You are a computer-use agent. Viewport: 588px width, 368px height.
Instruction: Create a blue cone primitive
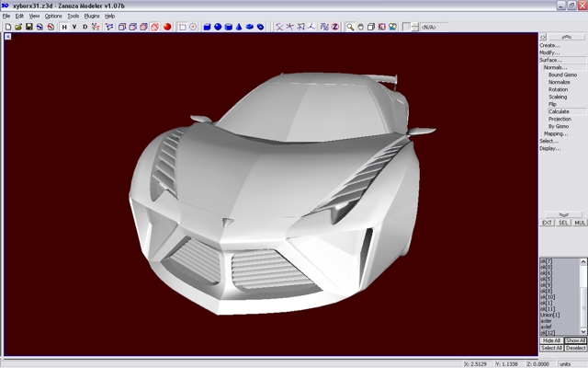239,27
